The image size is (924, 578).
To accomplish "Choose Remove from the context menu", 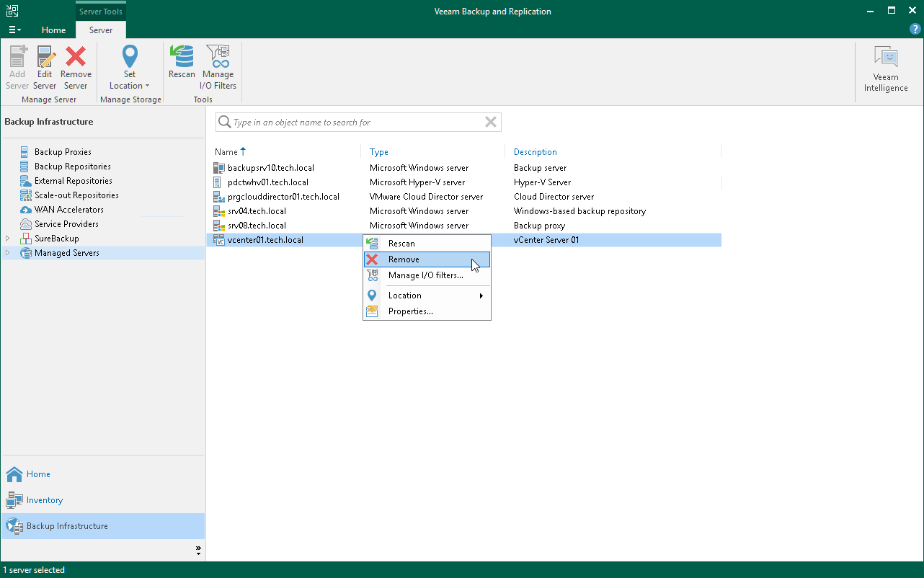I will pyautogui.click(x=404, y=259).
